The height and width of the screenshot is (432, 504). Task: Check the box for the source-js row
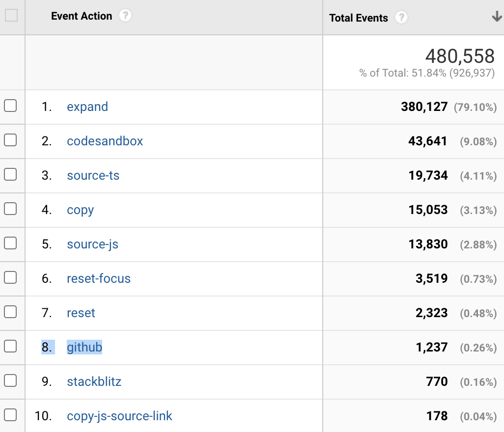click(x=10, y=243)
